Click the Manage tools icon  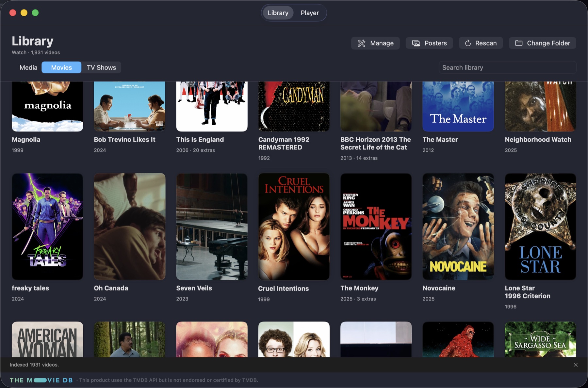coord(361,43)
